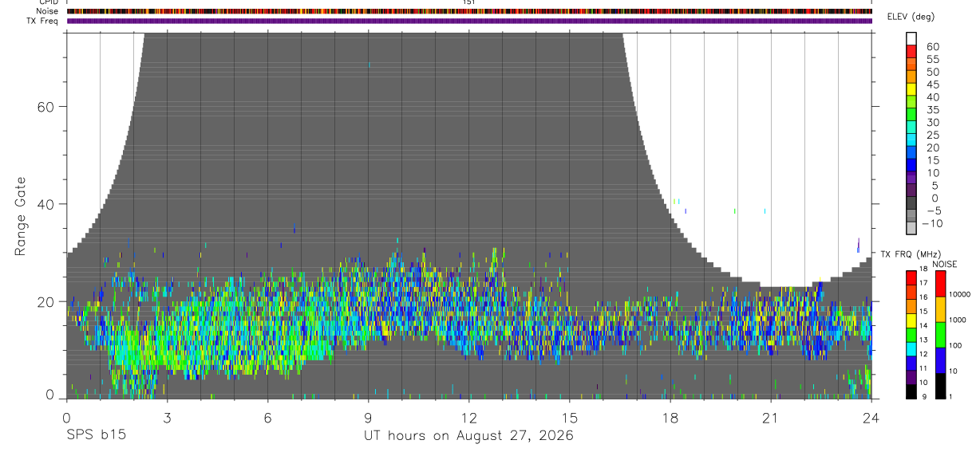Click the 40 label on Range Gate axis
Screen dimensions: 980x452
click(46, 204)
